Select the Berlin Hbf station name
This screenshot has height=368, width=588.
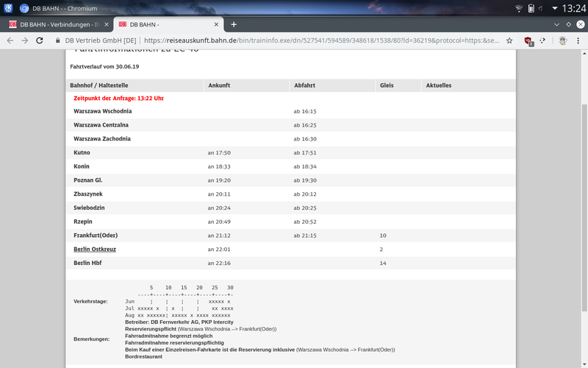pyautogui.click(x=87, y=263)
